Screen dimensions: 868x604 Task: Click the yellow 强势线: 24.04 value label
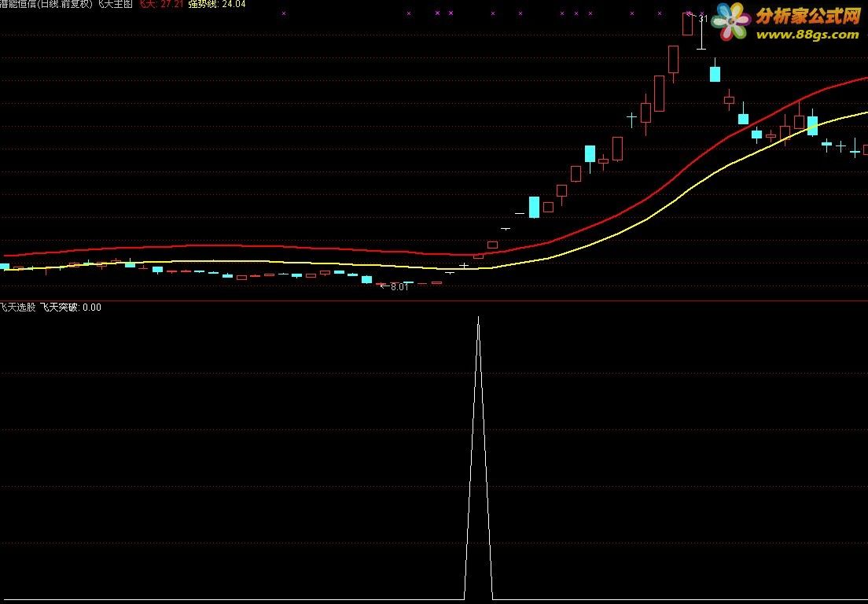[x=217, y=4]
